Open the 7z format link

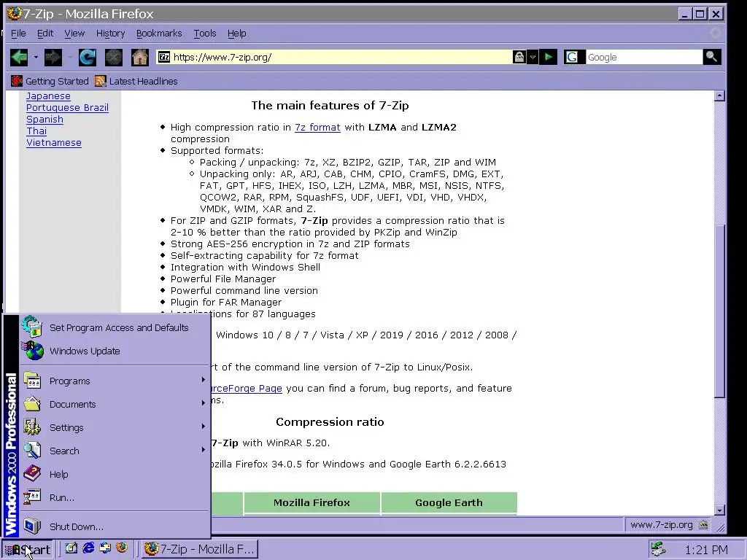tap(317, 127)
